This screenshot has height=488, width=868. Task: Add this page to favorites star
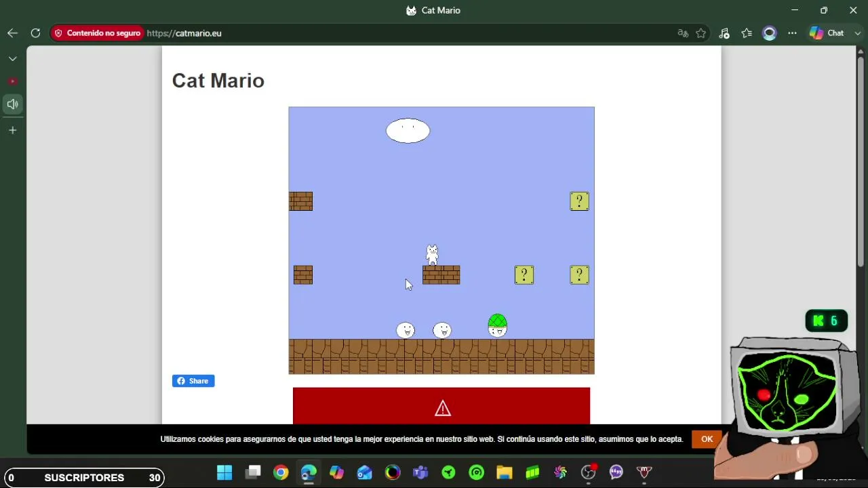click(x=701, y=33)
